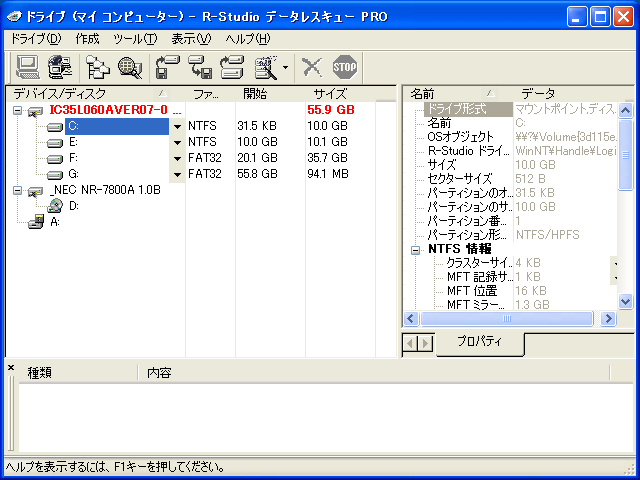The width and height of the screenshot is (640, 480).
Task: Open dropdown arrow on F: row
Action: coord(177,158)
